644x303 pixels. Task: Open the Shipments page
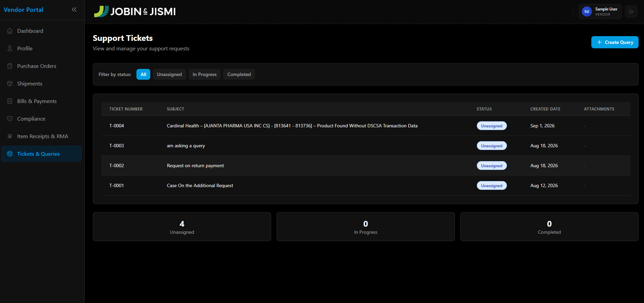click(42, 83)
